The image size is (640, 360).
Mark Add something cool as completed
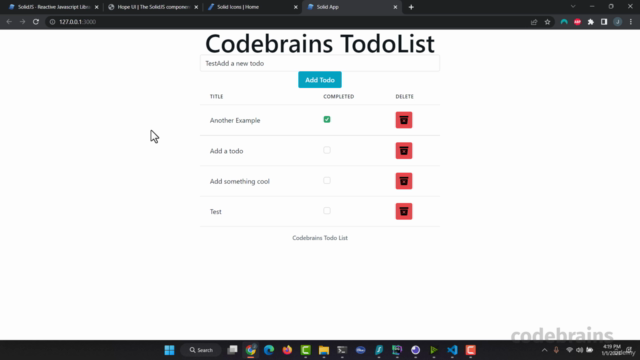coord(327,180)
